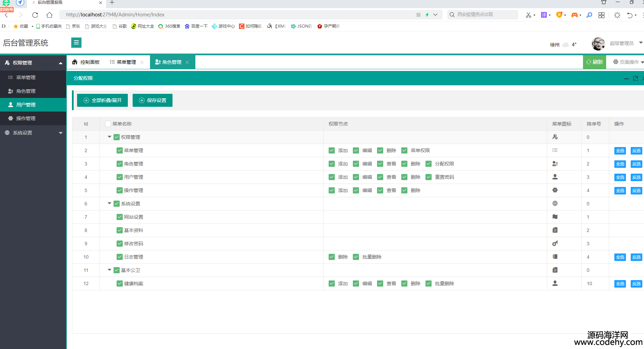Click the super admin avatar picture
Image resolution: width=644 pixels, height=349 pixels.
pos(598,44)
